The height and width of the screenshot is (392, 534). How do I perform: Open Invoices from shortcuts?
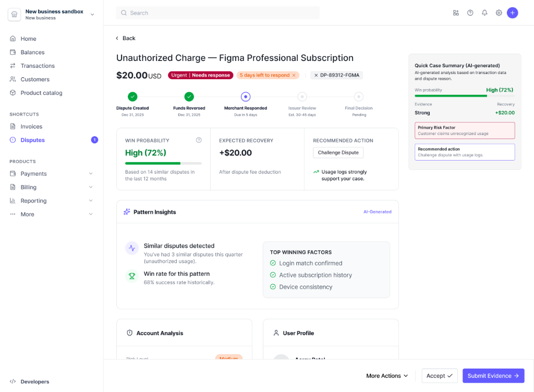[x=31, y=127]
